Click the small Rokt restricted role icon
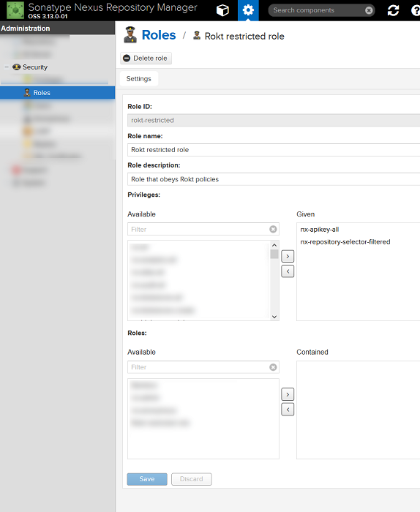The image size is (420, 512). pos(197,36)
